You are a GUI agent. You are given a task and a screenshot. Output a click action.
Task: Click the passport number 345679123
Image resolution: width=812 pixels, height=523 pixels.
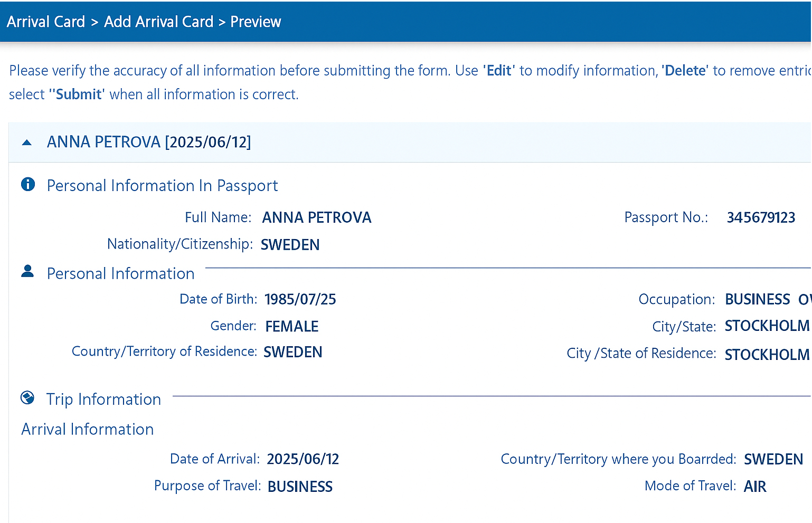click(x=760, y=217)
